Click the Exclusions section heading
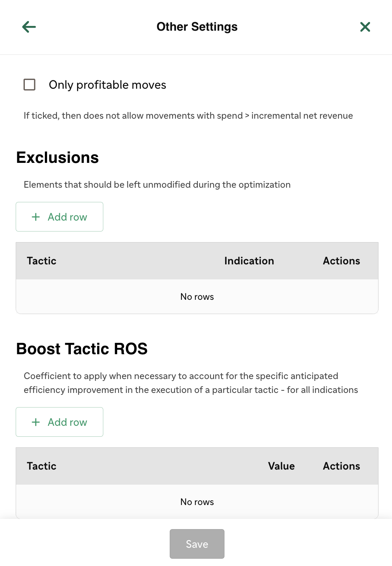Image resolution: width=392 pixels, height=566 pixels. click(58, 157)
